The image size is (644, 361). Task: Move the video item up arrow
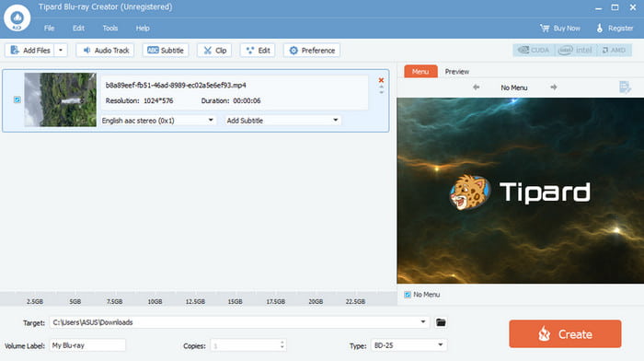[x=381, y=87]
